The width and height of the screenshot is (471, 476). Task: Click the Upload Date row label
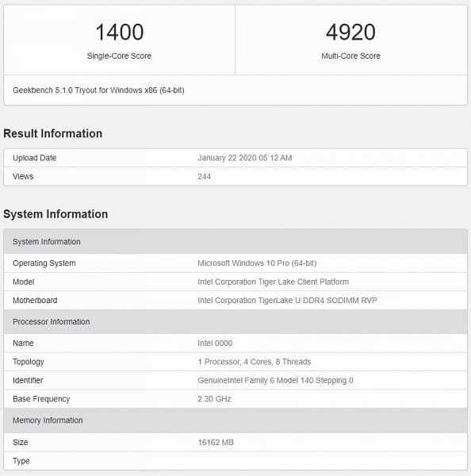[34, 158]
